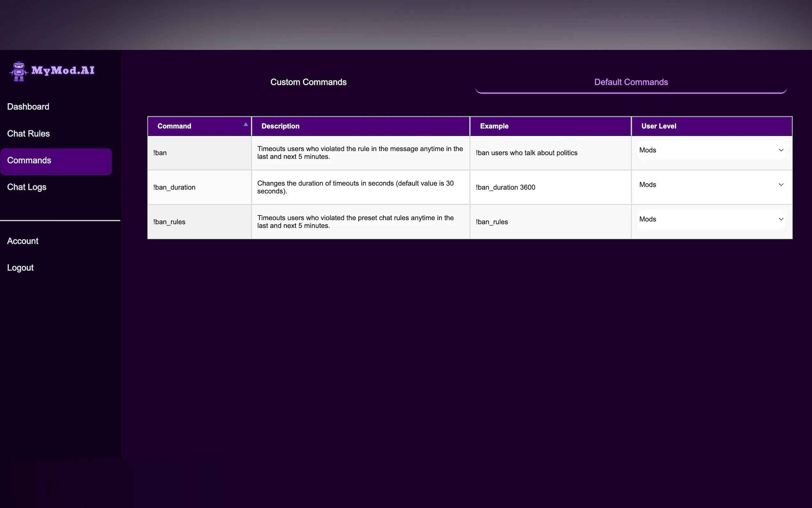
Task: Click the !ban_rules command name cell
Action: 169,222
